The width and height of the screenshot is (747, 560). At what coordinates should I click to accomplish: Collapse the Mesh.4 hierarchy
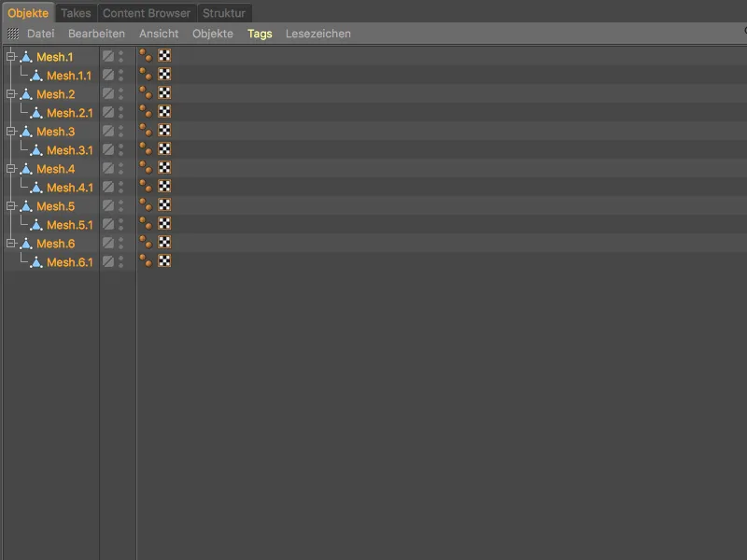point(10,169)
